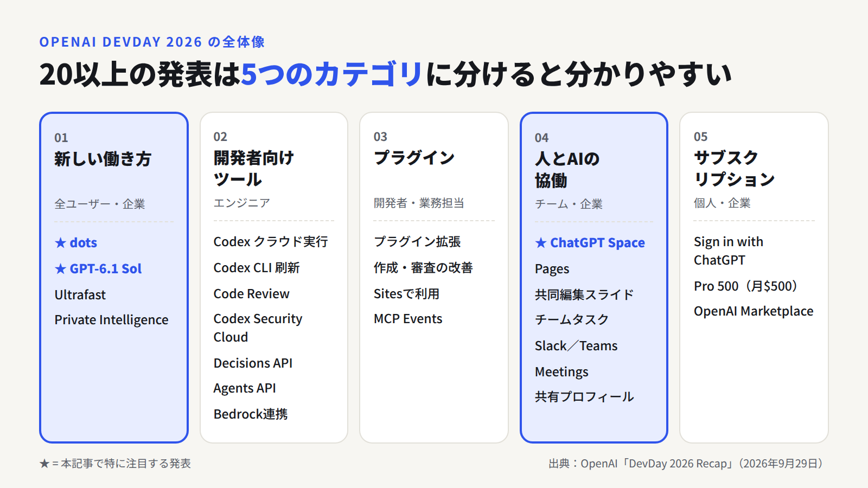
Task: Click the '共同編集スライド' item
Action: 584,295
